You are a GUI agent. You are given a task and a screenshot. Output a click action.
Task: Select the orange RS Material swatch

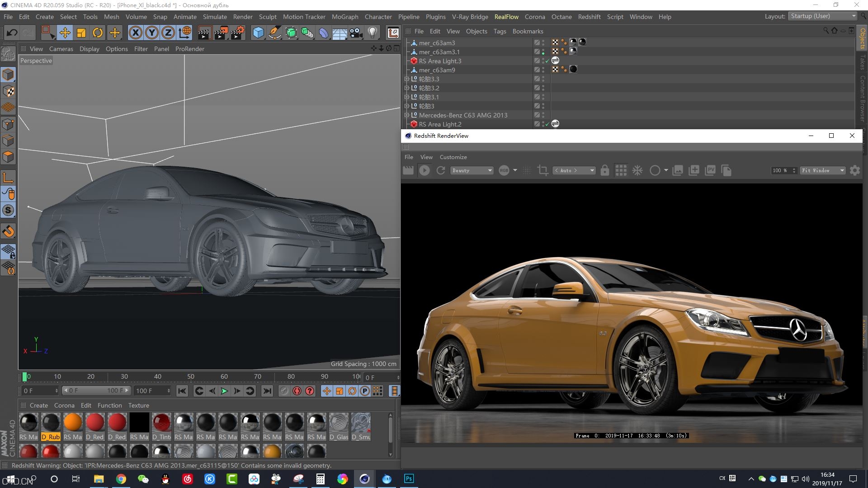[x=73, y=422]
